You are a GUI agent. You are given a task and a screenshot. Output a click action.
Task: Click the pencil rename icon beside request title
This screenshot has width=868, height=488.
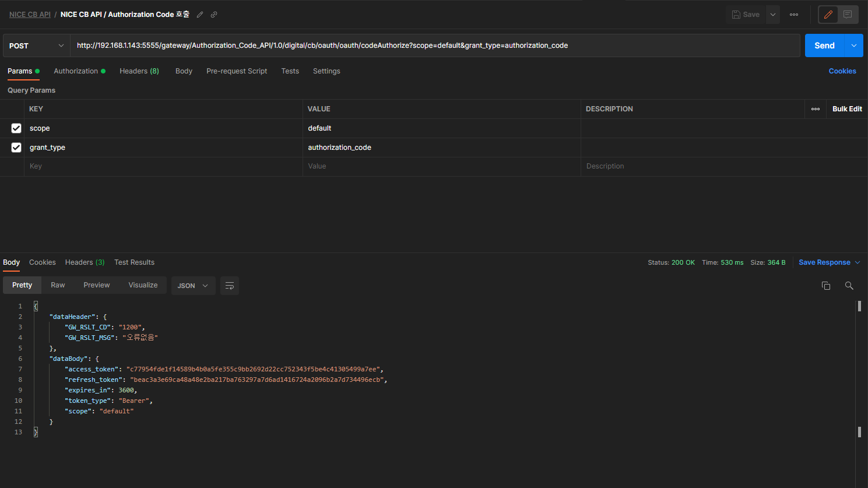click(200, 15)
